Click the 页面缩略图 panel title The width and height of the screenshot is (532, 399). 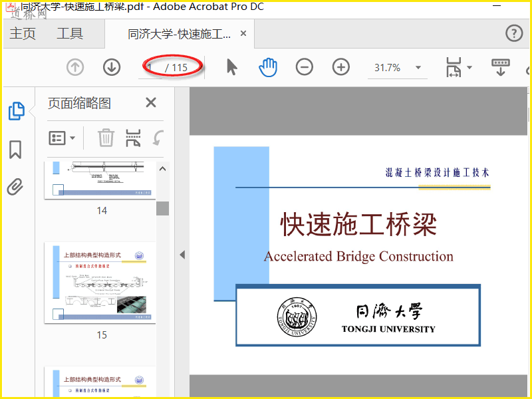tap(79, 103)
